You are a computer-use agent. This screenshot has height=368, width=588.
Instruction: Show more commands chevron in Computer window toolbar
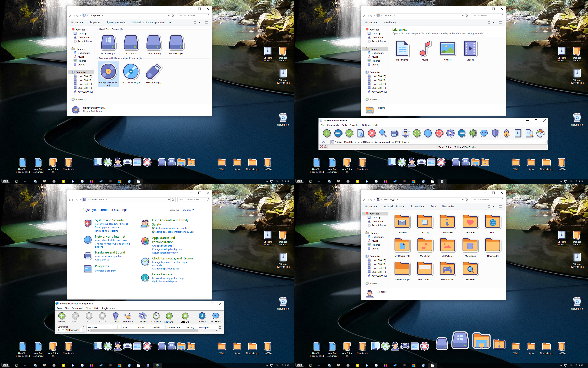point(170,22)
